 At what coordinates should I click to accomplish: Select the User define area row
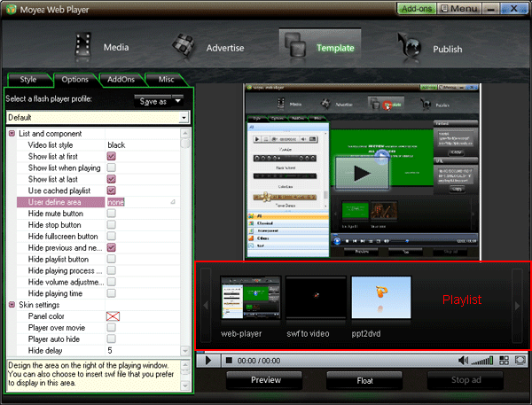point(98,202)
